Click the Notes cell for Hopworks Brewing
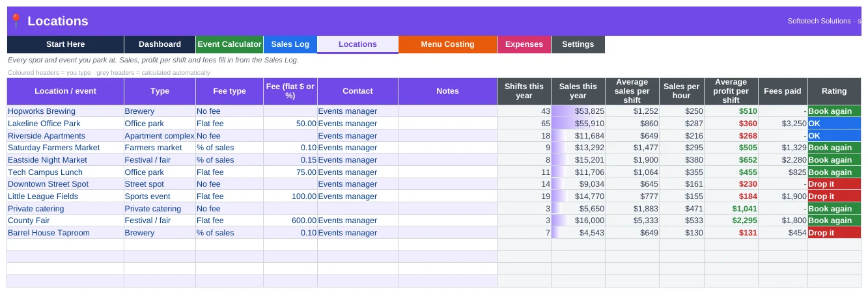The height and width of the screenshot is (294, 868). click(x=447, y=111)
